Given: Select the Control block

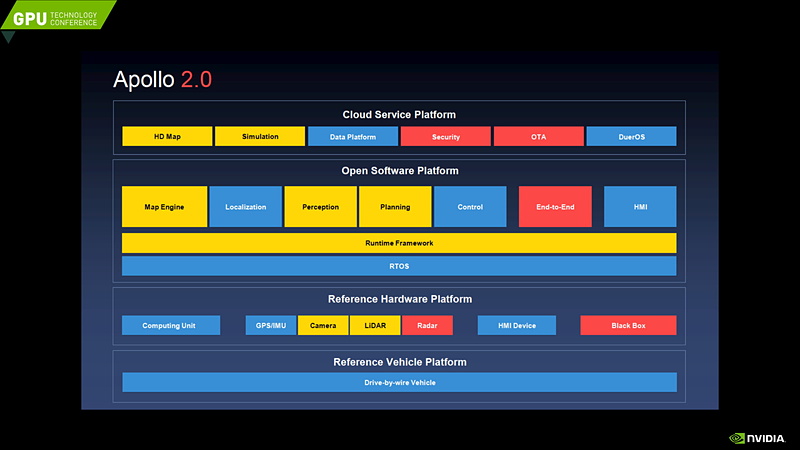Looking at the screenshot, I should tap(470, 207).
